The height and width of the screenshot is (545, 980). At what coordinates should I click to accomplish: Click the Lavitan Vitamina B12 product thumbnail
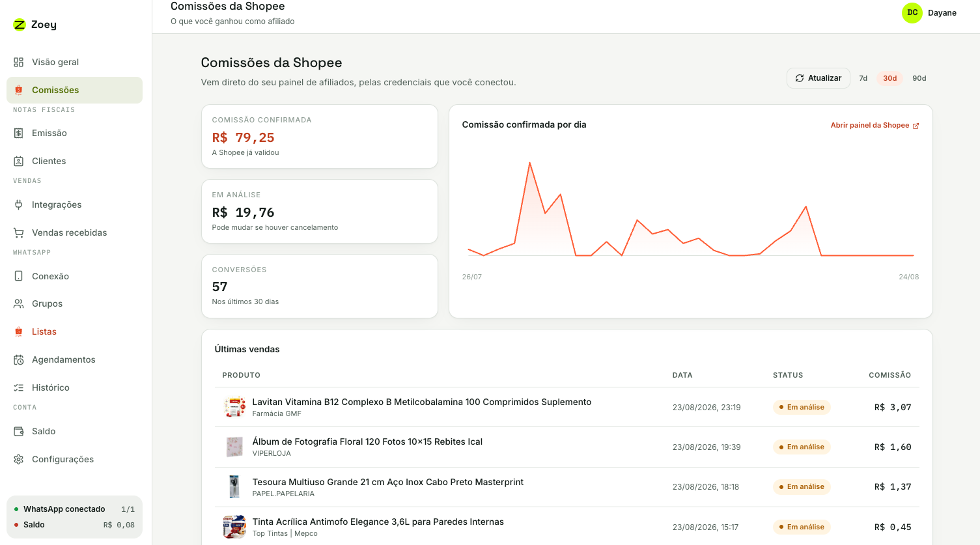pos(234,408)
